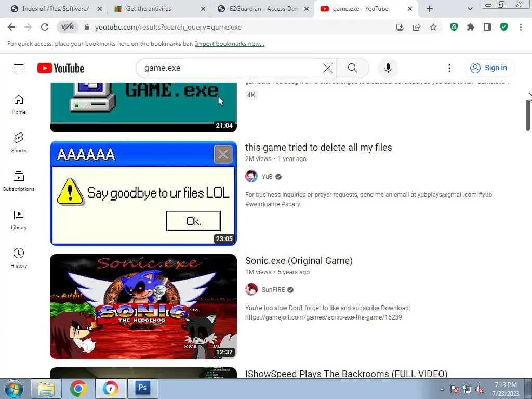The image size is (532, 399).
Task: Click the install/download page icon
Action: pos(400,27)
